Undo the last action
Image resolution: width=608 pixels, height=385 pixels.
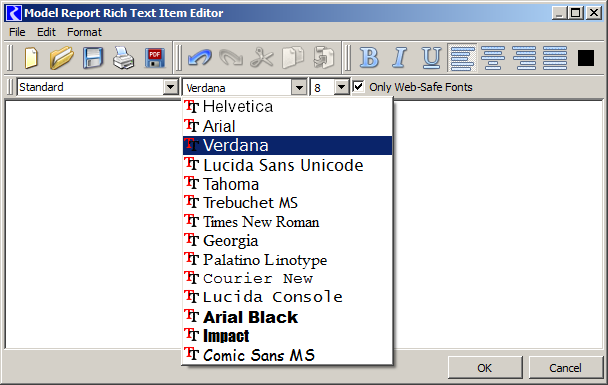[199, 58]
